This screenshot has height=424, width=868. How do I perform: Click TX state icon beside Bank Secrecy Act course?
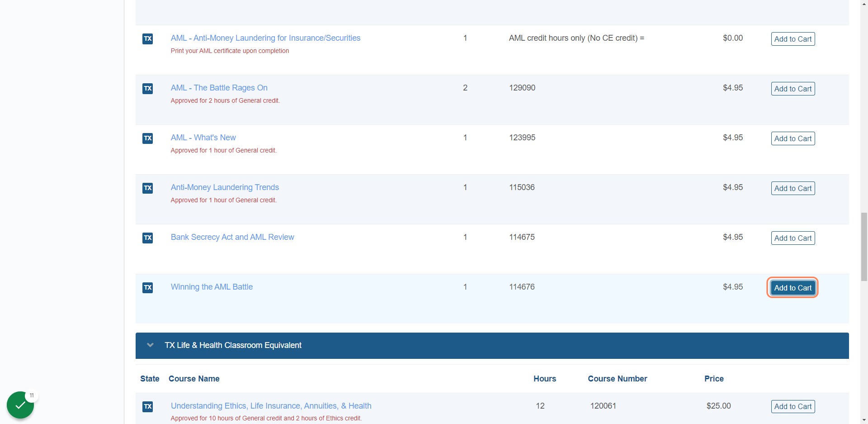[x=148, y=238]
